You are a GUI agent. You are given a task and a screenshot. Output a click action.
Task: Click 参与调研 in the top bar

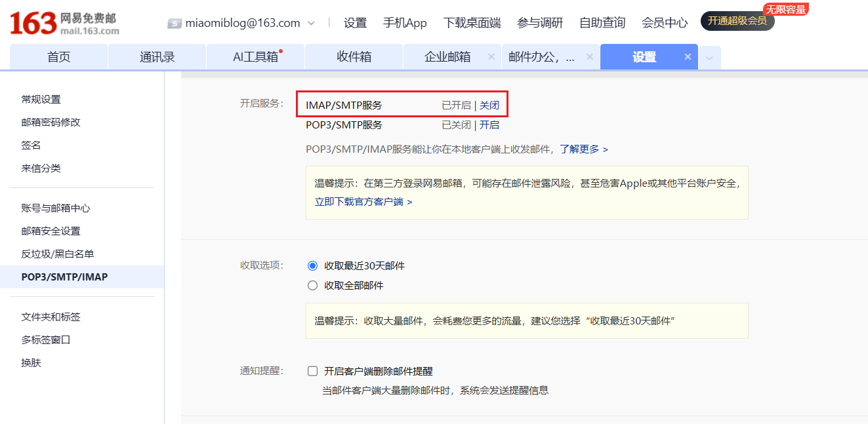pos(542,22)
